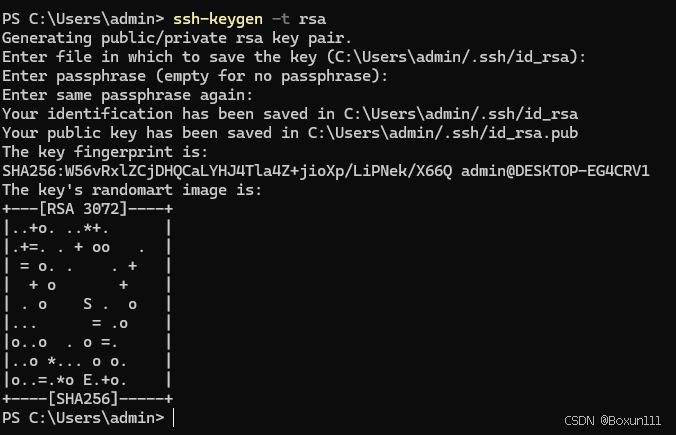Click the blinking cursor at bottom prompt

[173, 418]
